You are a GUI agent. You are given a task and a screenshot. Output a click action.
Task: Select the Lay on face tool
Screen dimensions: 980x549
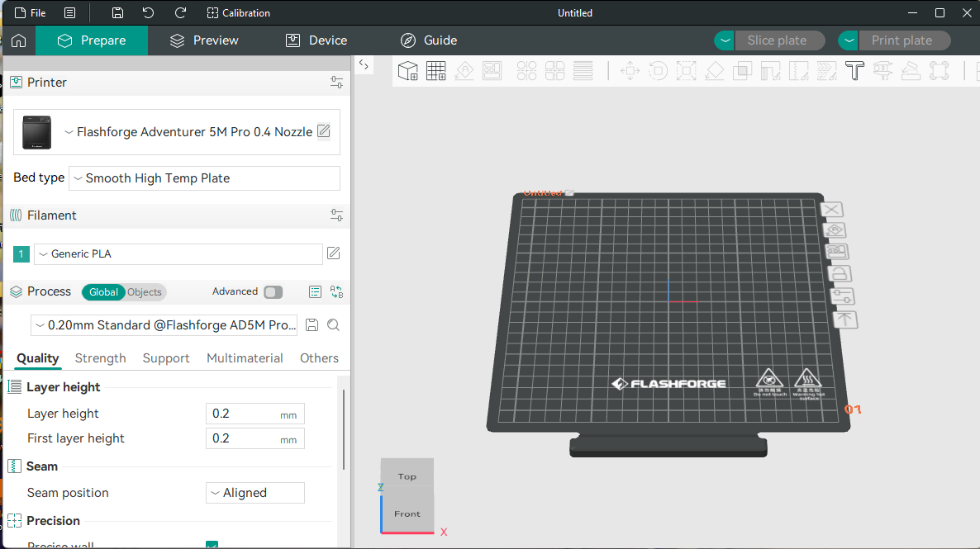pos(715,70)
